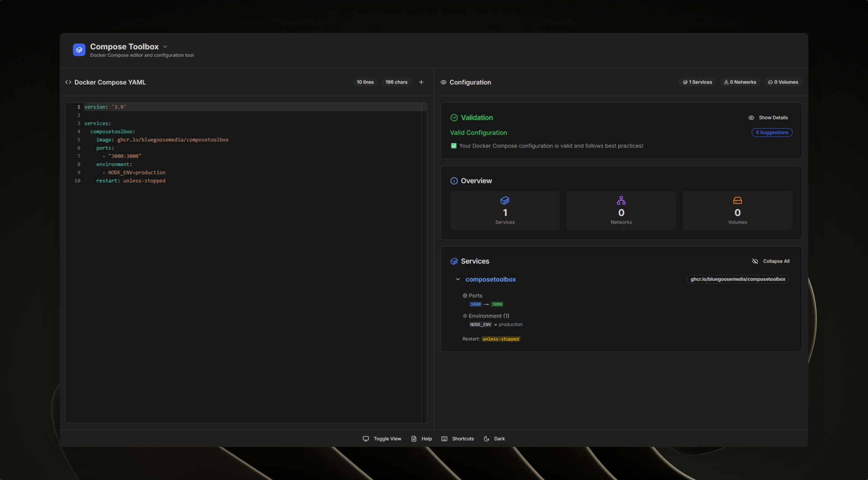The height and width of the screenshot is (480, 868).
Task: Click the blue 3000 host port badge
Action: point(475,304)
